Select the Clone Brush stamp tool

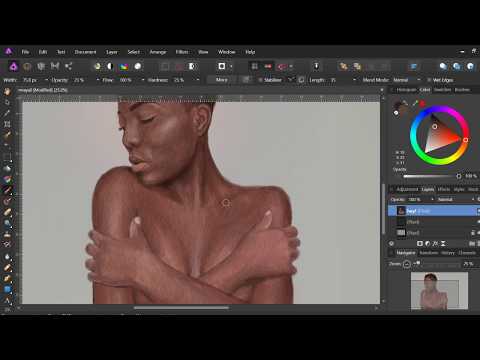[7, 234]
